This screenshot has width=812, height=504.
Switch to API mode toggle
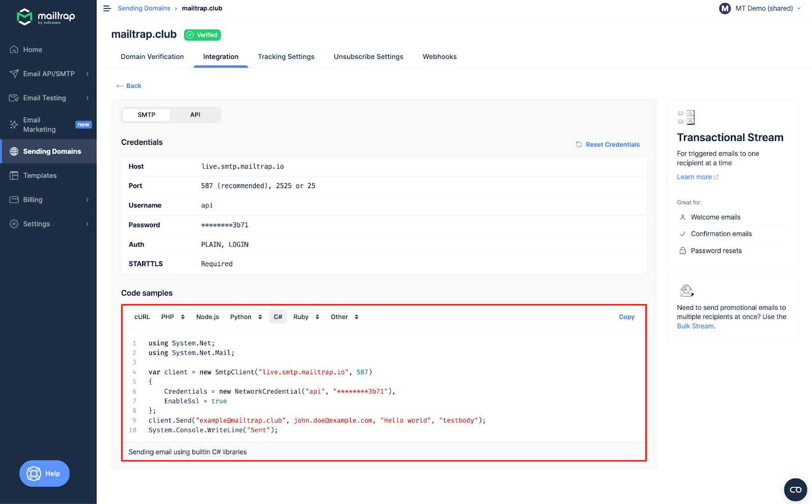tap(195, 115)
